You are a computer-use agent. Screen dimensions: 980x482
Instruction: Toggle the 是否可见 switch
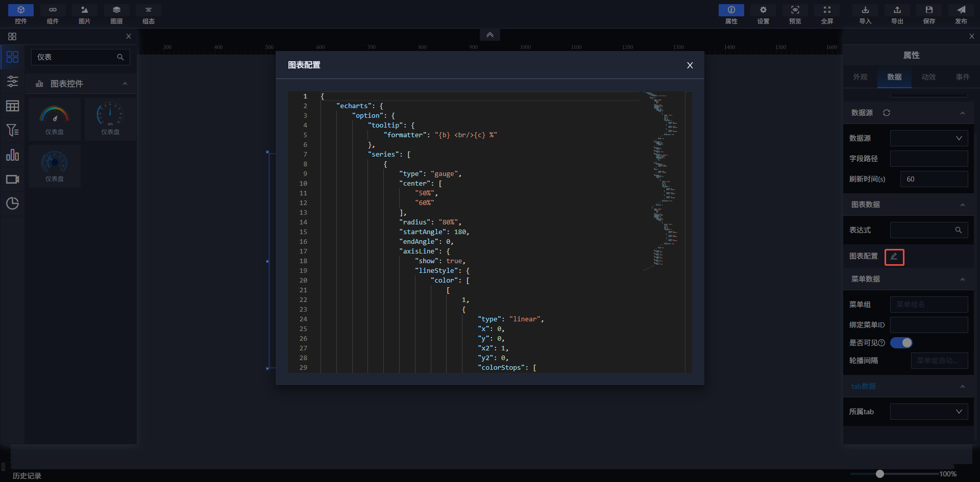tap(901, 343)
